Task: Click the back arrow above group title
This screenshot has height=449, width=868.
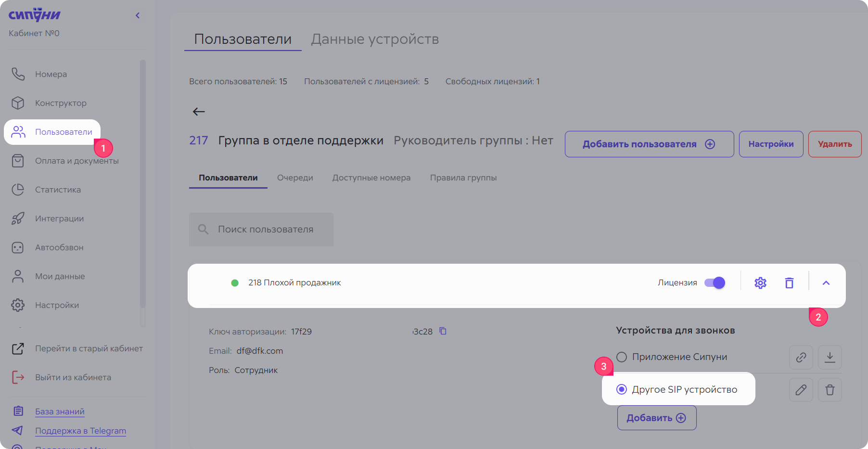Action: (199, 112)
